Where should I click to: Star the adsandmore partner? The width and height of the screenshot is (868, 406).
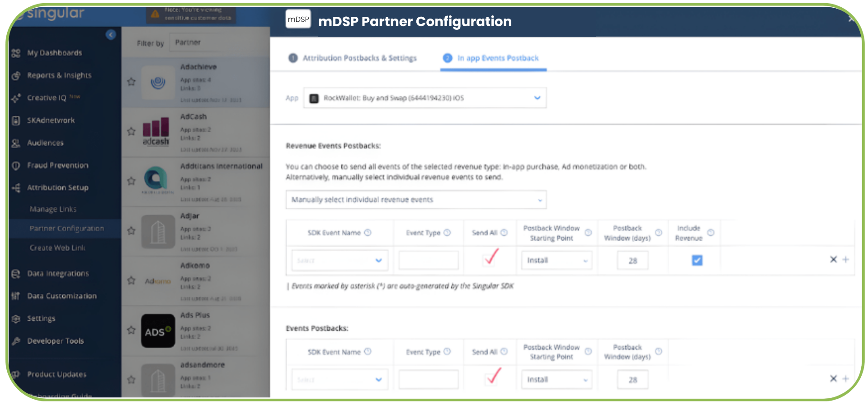[132, 380]
